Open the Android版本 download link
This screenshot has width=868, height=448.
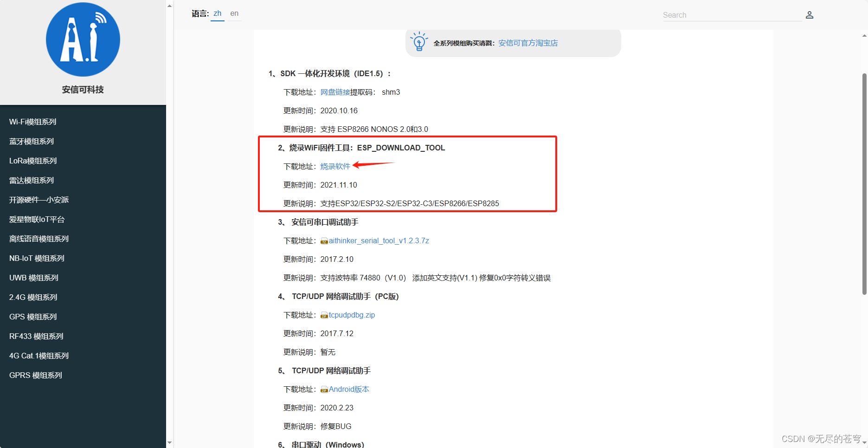coord(349,389)
